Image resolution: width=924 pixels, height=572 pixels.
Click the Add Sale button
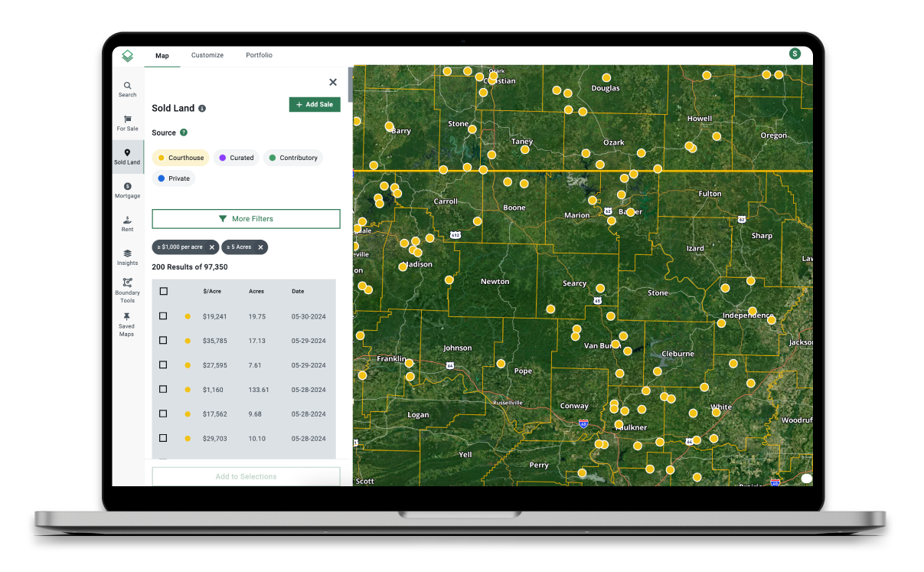315,105
